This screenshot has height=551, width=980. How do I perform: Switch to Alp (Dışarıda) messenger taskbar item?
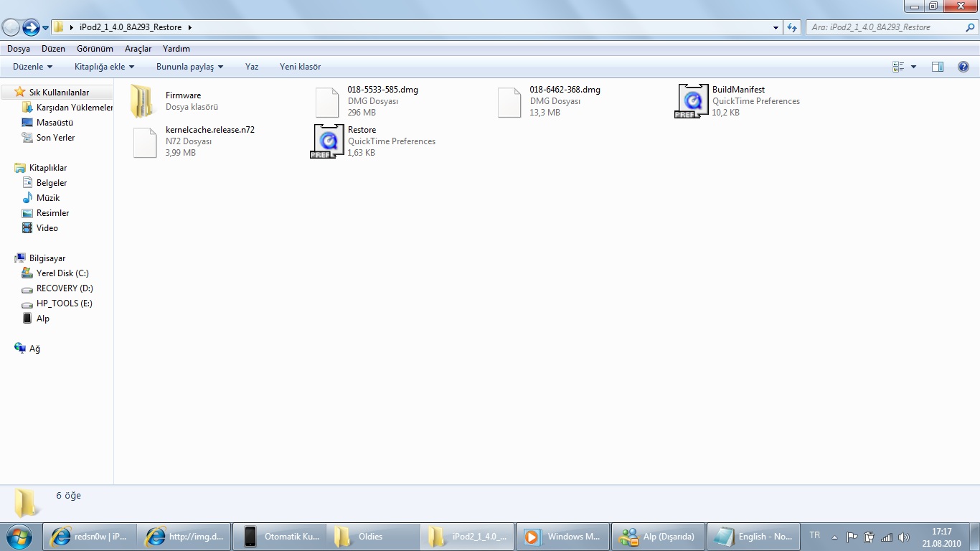[658, 537]
